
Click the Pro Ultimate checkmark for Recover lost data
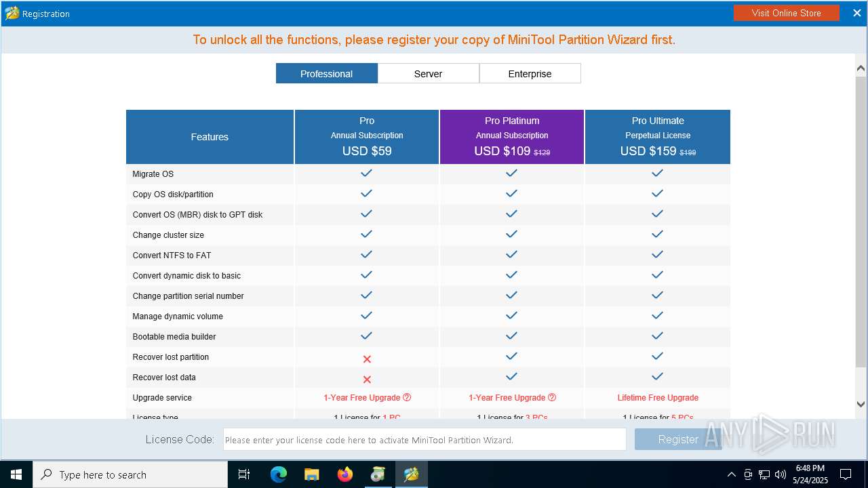[657, 376]
